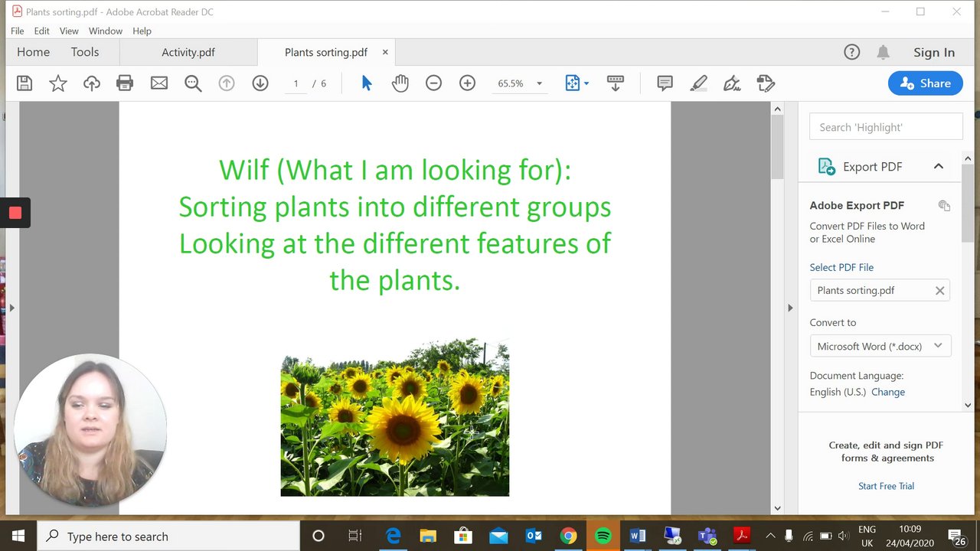Click the Print file icon
The height and width of the screenshot is (551, 980).
[125, 83]
